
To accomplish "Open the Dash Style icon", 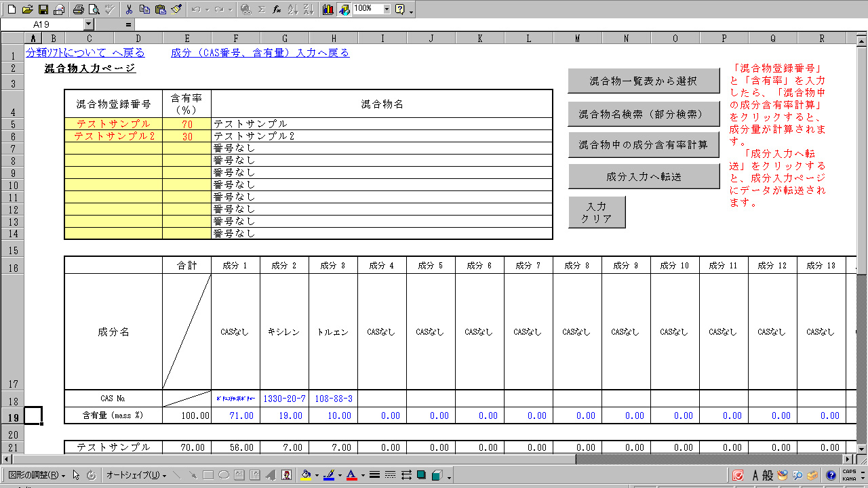I will coord(391,475).
